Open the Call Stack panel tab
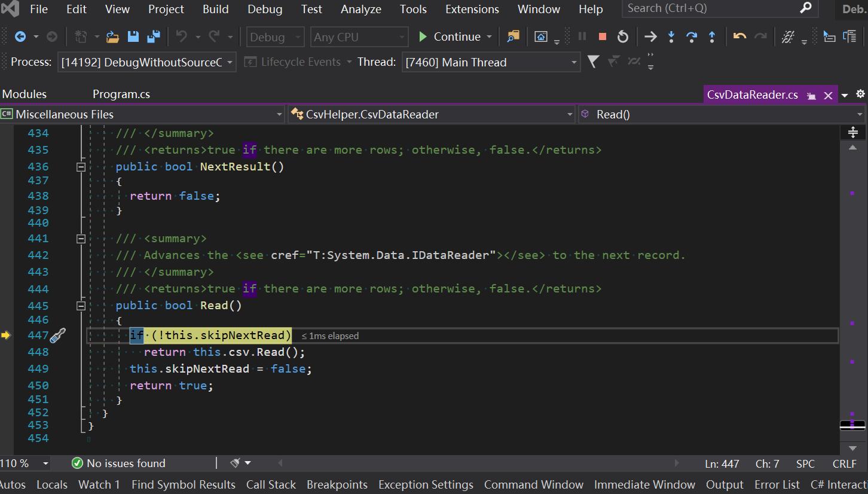868x494 pixels. coord(271,484)
